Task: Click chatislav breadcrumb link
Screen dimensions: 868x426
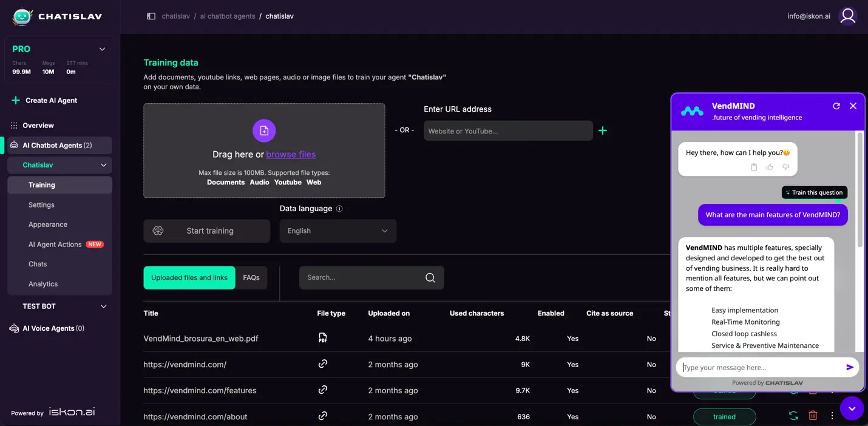Action: tap(176, 16)
